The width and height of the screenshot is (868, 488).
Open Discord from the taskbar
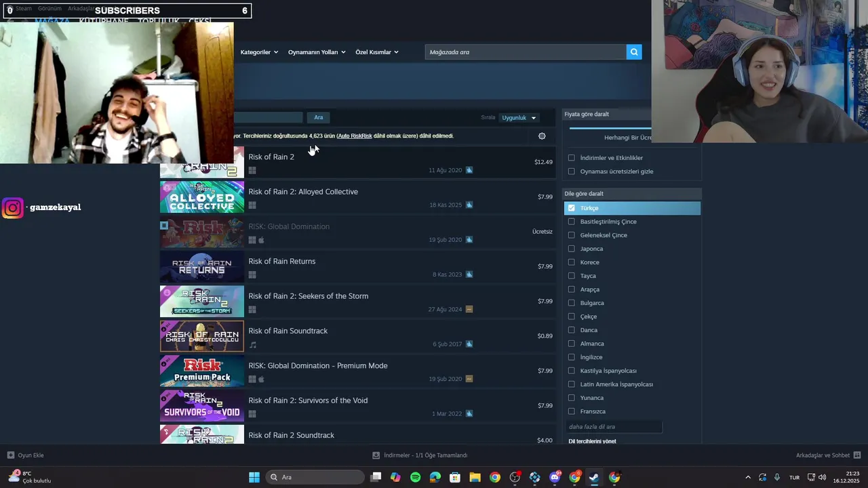[x=555, y=478]
